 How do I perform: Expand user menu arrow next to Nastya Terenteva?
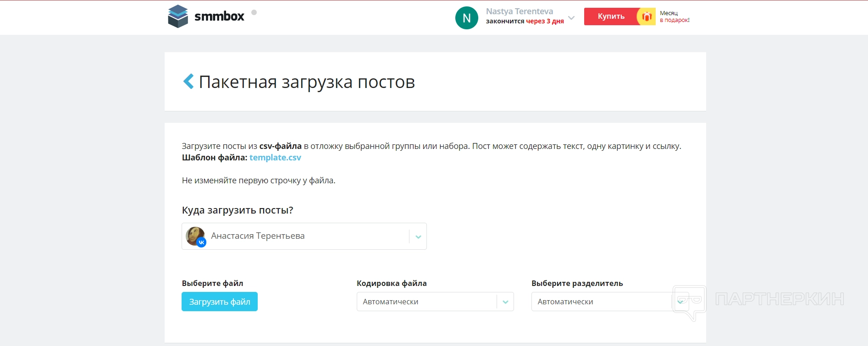coord(571,18)
